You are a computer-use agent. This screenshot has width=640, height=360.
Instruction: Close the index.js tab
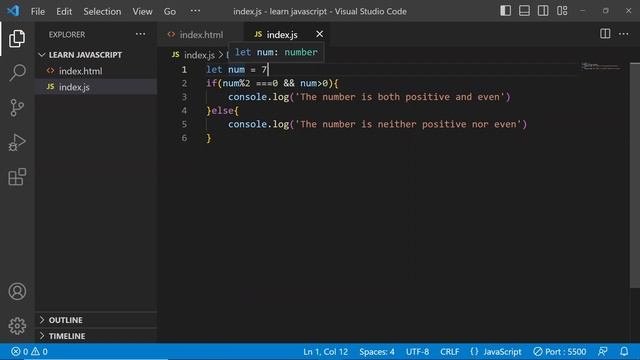319,34
